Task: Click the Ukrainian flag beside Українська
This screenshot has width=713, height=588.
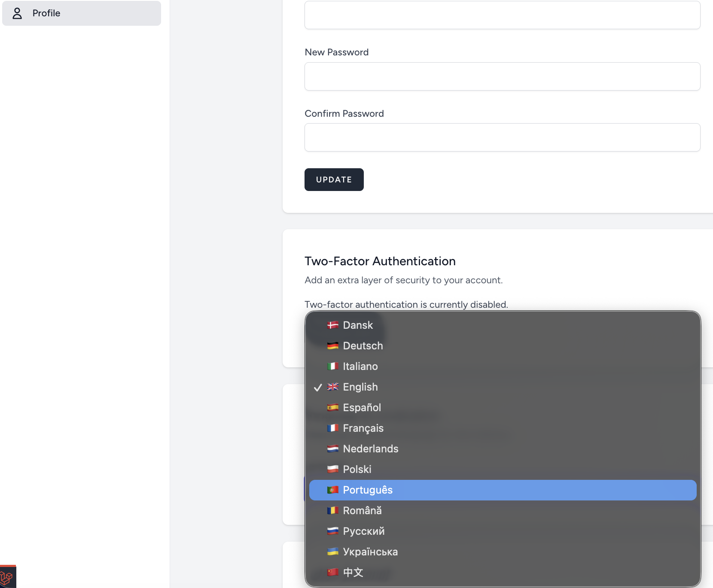Action: tap(333, 552)
